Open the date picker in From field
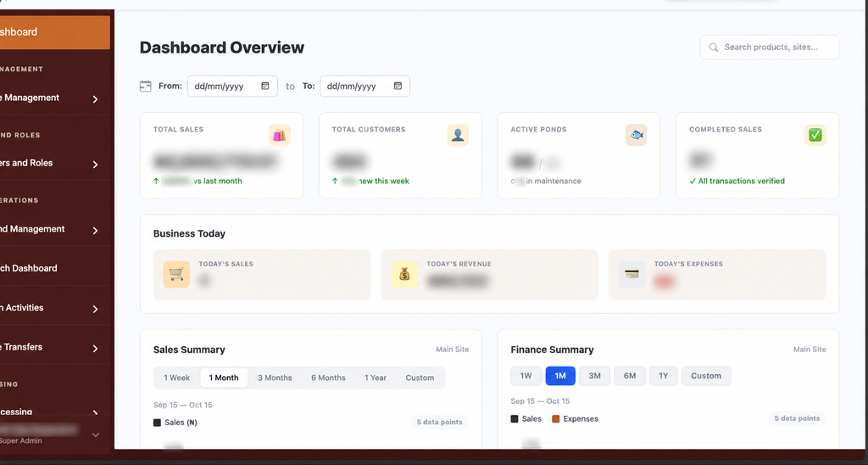 tap(265, 86)
